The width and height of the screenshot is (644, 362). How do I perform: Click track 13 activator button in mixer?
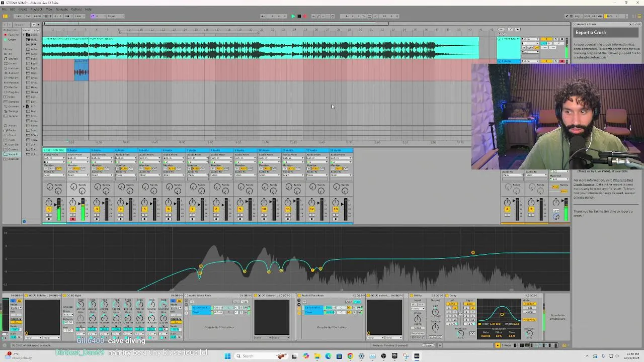tap(336, 209)
